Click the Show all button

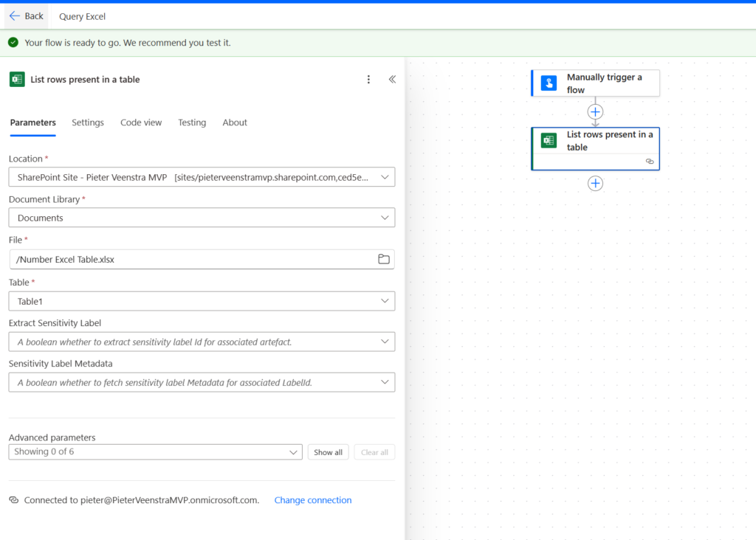[328, 452]
